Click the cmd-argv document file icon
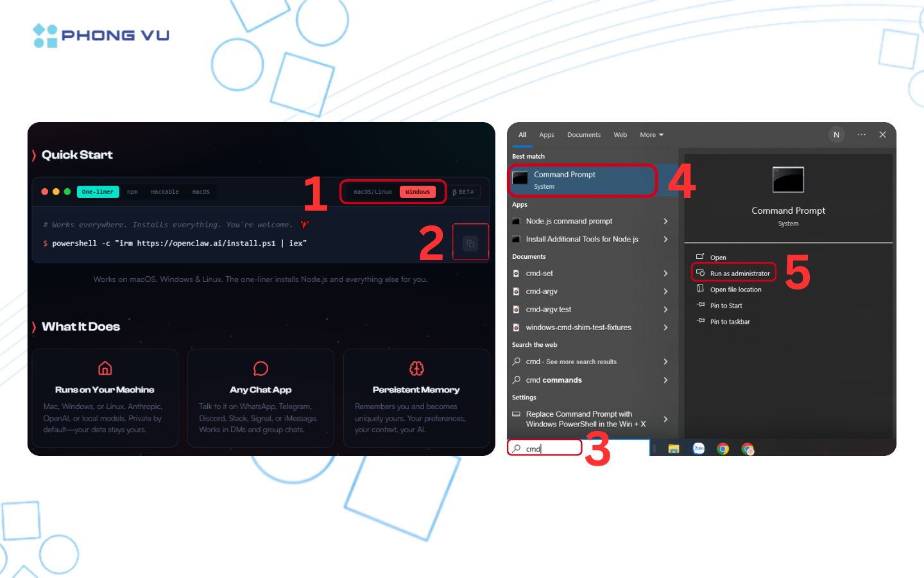This screenshot has width=924, height=578. pos(516,291)
